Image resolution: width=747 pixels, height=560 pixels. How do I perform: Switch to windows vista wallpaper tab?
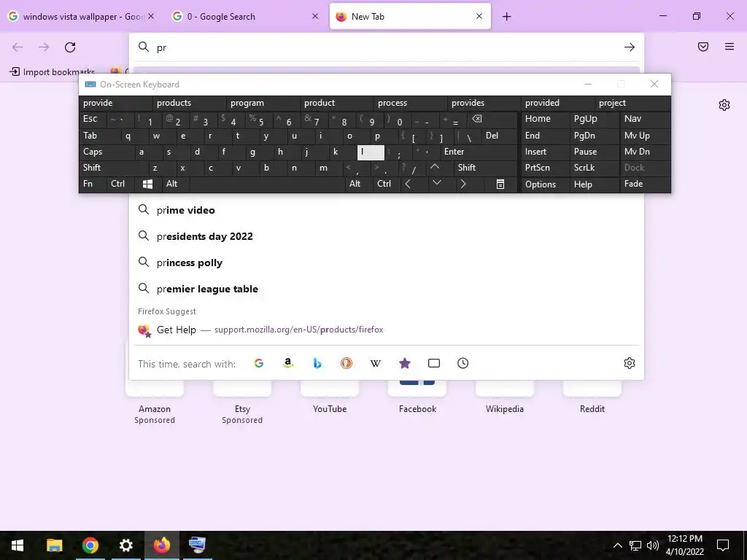pos(82,17)
